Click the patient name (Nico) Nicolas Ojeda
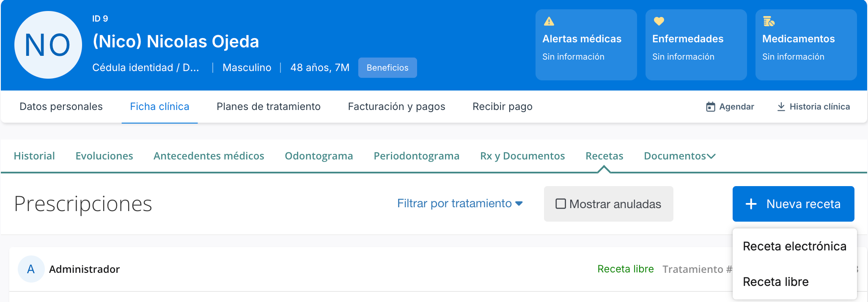Viewport: 868px width, 302px height. (176, 41)
